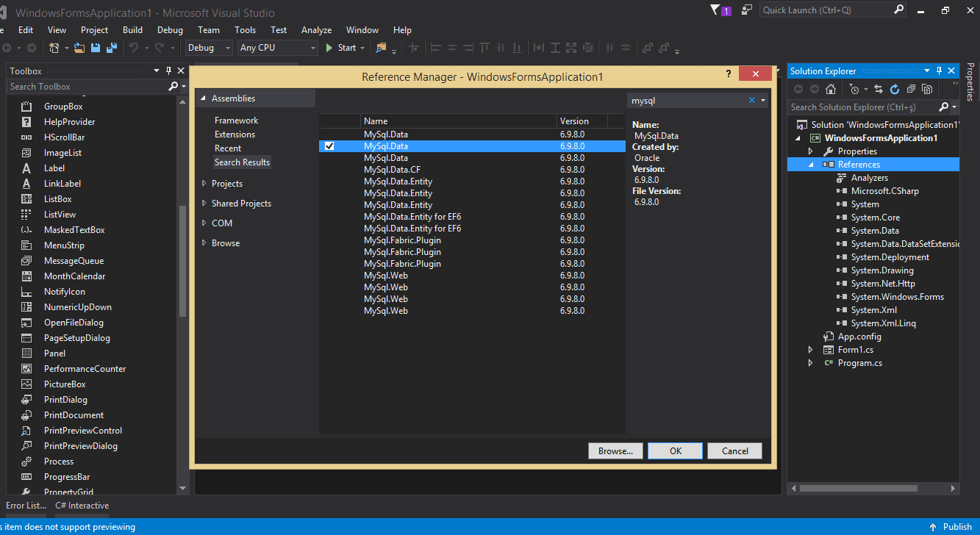
Task: Open the Project menu
Action: click(94, 30)
